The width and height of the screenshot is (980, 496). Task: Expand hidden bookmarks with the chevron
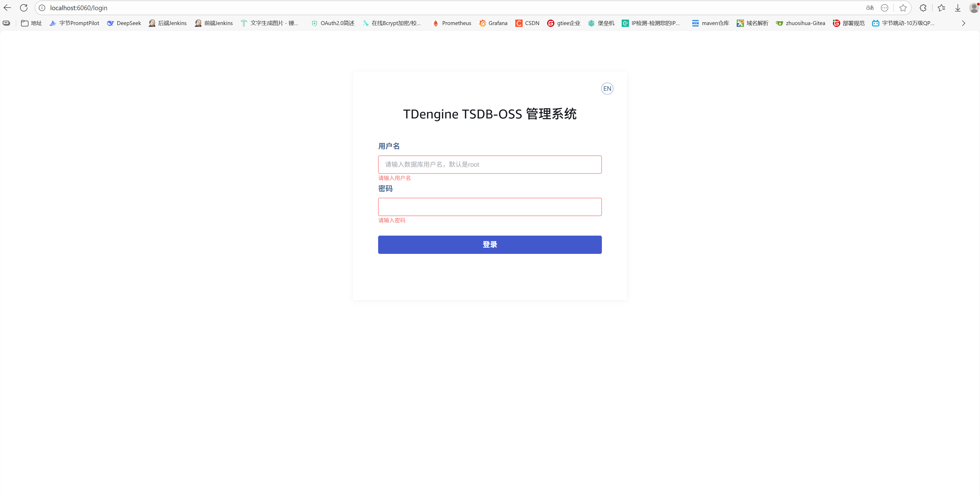pyautogui.click(x=963, y=23)
